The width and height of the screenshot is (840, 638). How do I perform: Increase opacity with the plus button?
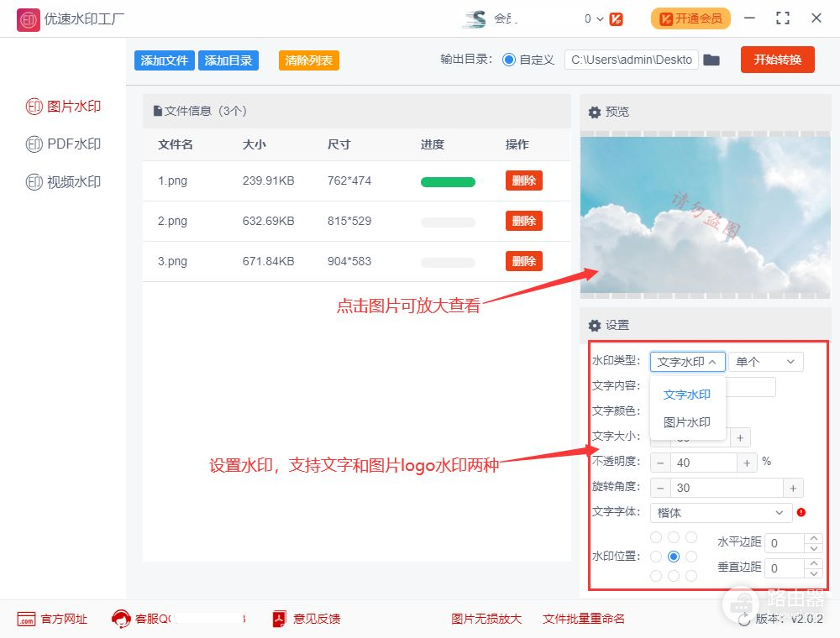pyautogui.click(x=746, y=463)
